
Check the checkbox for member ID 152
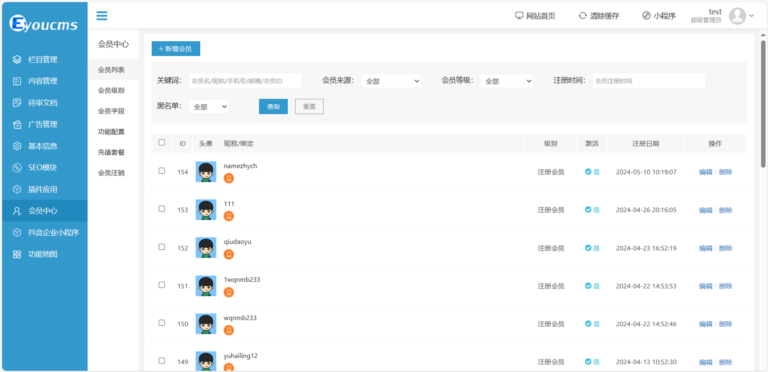162,247
